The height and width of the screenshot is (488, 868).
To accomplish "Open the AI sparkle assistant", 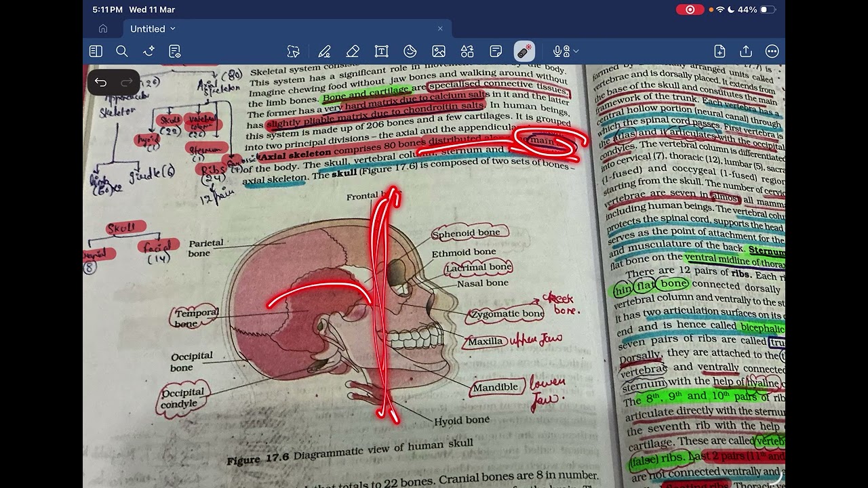I will 149,52.
